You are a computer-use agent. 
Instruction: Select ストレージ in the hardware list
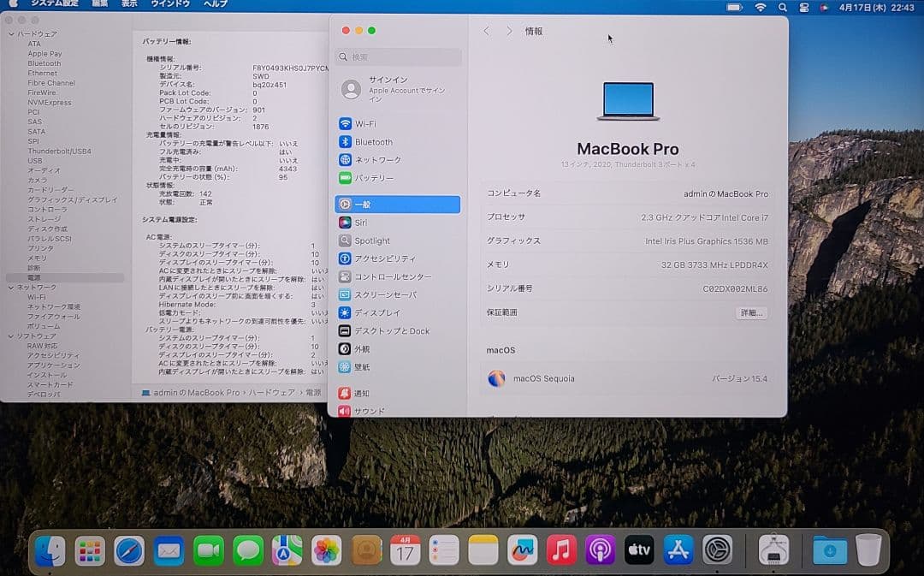(41, 220)
